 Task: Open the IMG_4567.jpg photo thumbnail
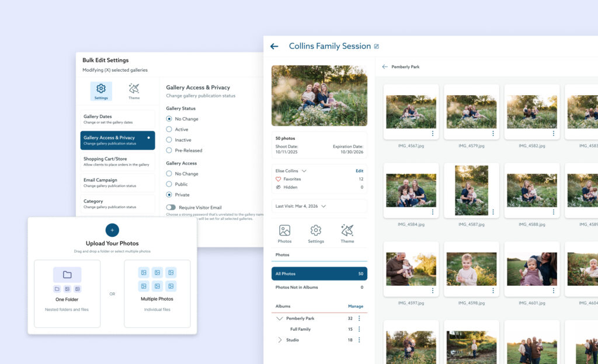point(411,111)
